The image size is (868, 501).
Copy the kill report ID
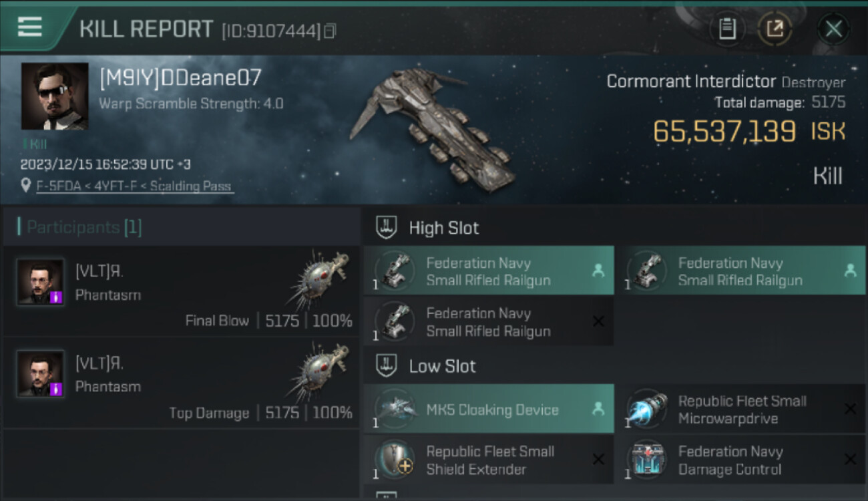click(x=330, y=31)
